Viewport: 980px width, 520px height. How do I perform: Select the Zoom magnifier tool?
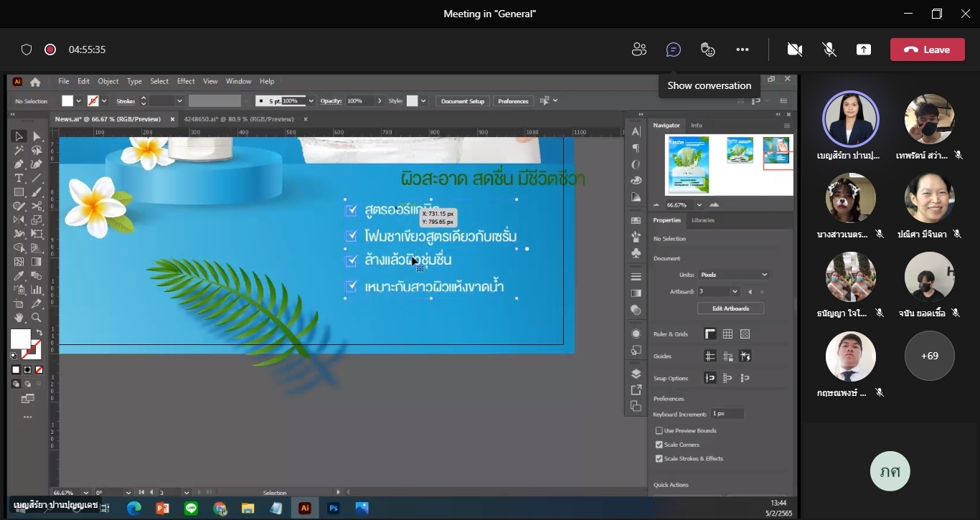click(x=37, y=318)
